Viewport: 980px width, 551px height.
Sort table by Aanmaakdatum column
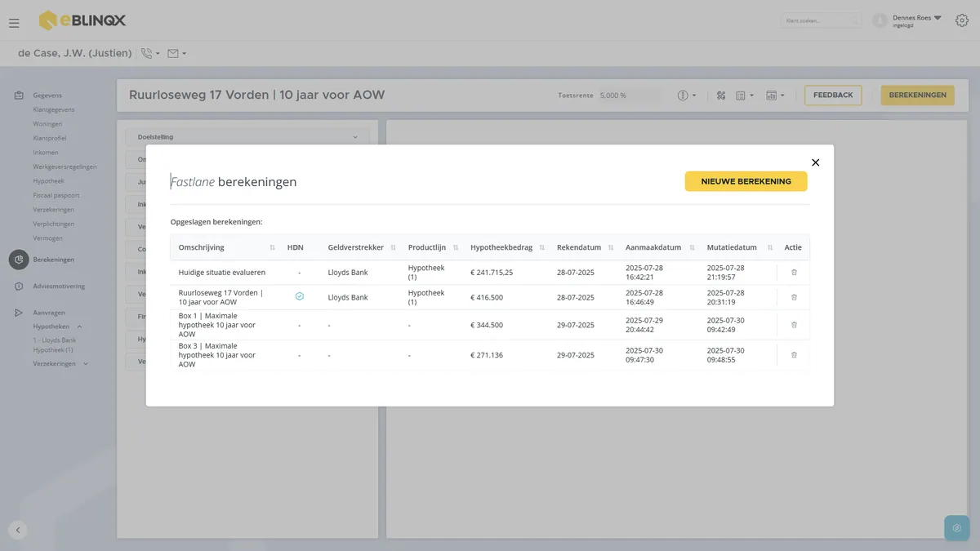692,248
